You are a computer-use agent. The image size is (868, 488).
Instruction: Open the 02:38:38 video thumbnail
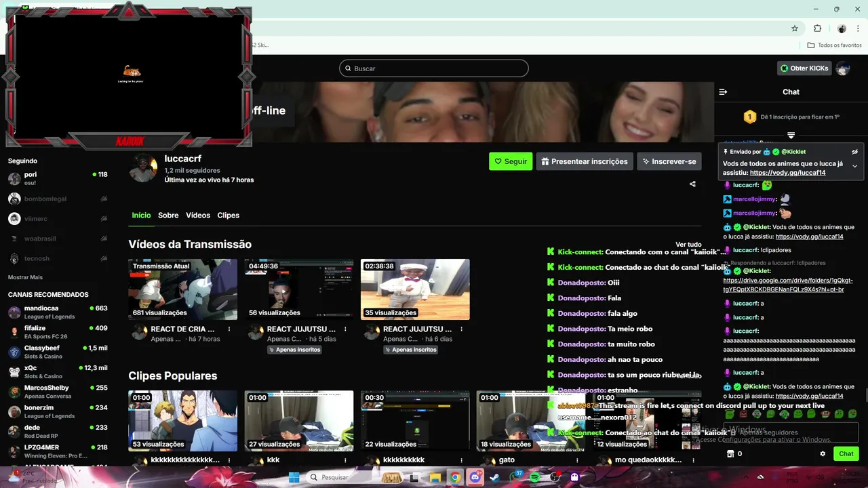pyautogui.click(x=415, y=289)
